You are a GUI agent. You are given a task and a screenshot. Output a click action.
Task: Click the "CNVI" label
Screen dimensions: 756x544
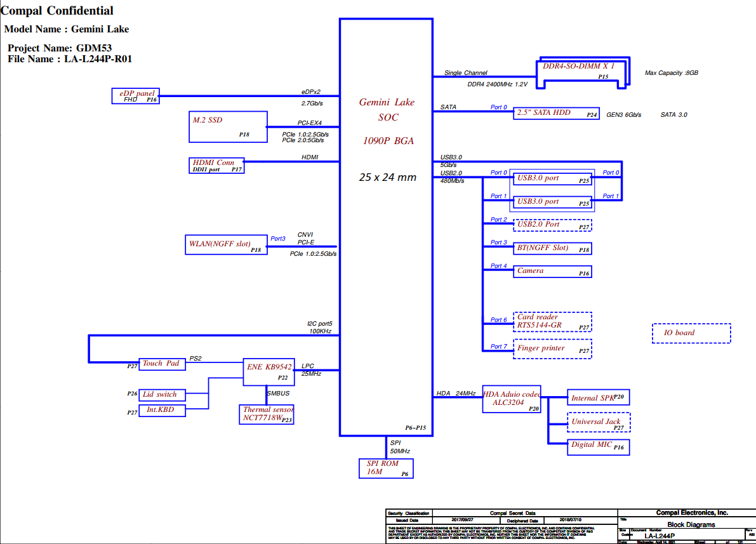(305, 235)
